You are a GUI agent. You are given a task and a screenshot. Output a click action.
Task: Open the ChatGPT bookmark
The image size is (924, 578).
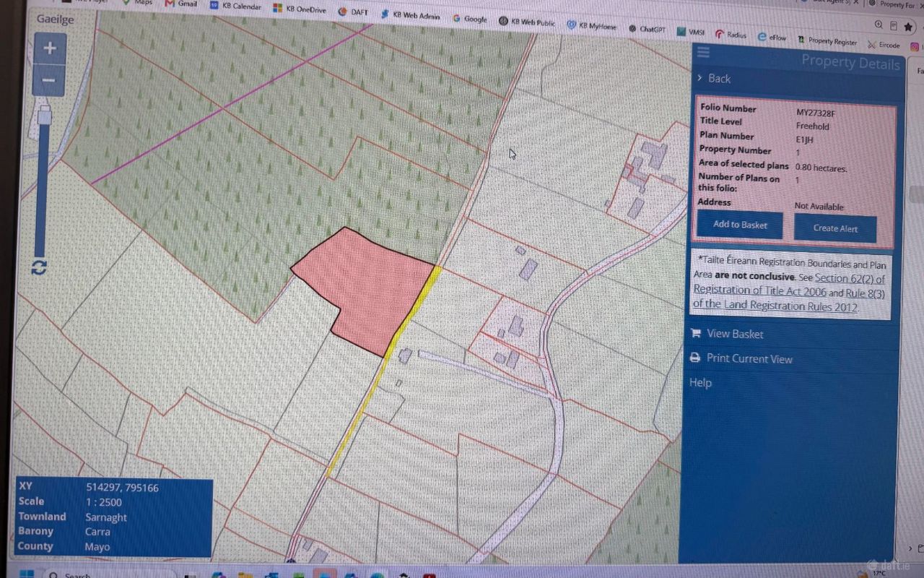click(646, 29)
